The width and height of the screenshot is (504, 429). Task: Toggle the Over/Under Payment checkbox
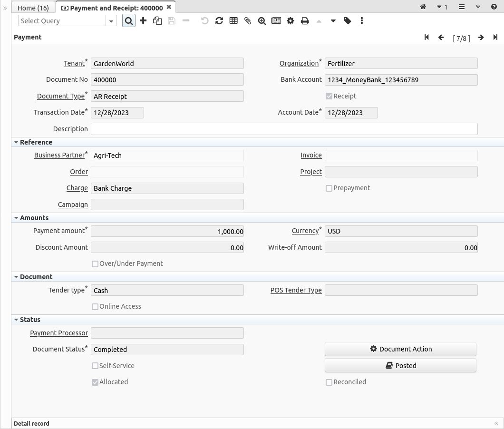(x=95, y=264)
